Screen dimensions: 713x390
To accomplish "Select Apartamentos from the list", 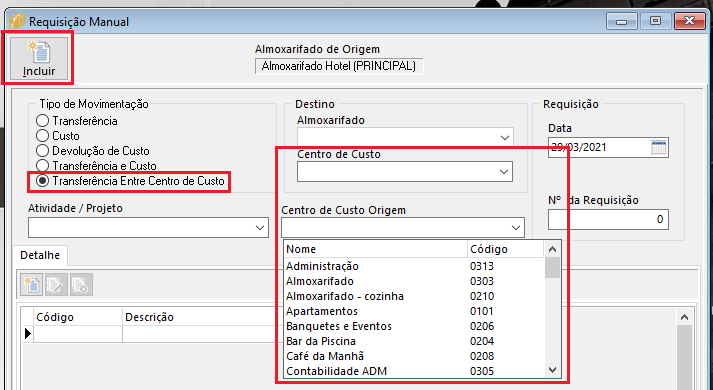I will click(x=414, y=311).
